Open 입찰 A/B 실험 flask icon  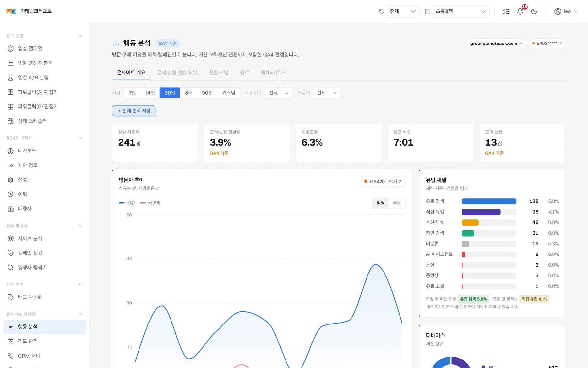click(x=10, y=78)
